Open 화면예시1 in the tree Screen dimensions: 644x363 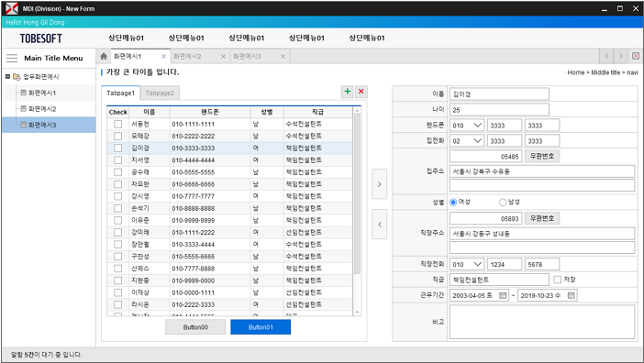click(42, 93)
